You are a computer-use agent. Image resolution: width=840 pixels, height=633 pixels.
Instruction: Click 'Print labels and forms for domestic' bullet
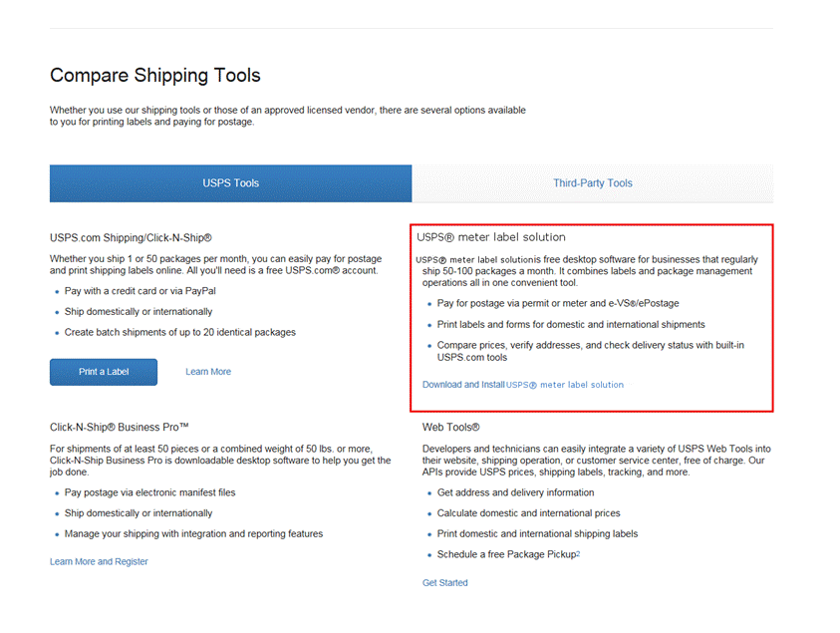tap(571, 325)
